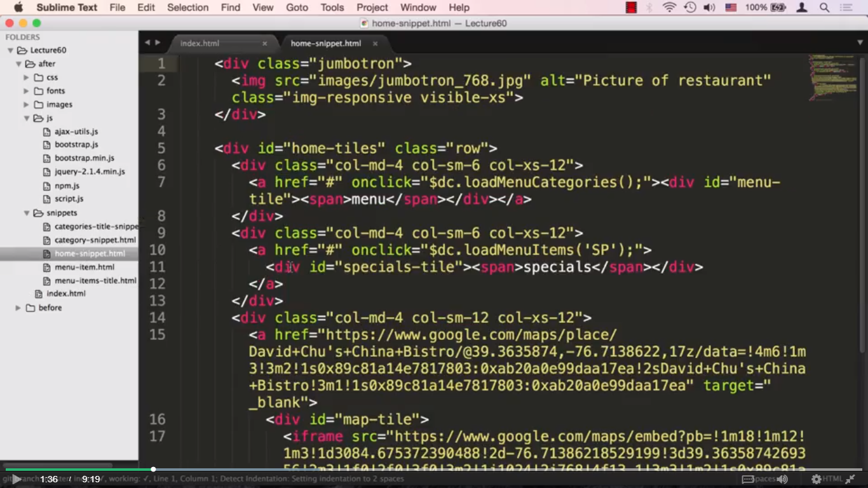Image resolution: width=868 pixels, height=488 pixels.
Task: Select jquery-2.1.4.min.js in the sidebar
Action: tap(90, 172)
